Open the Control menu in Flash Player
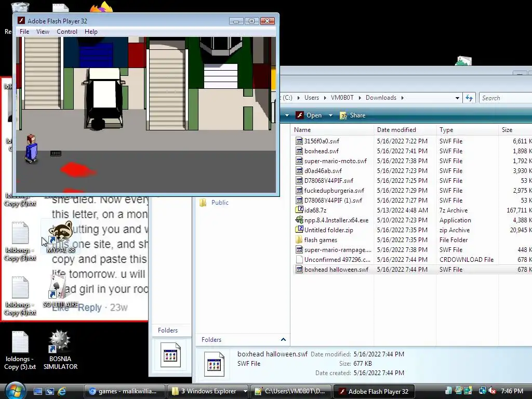Image resolution: width=532 pixels, height=399 pixels. point(67,32)
